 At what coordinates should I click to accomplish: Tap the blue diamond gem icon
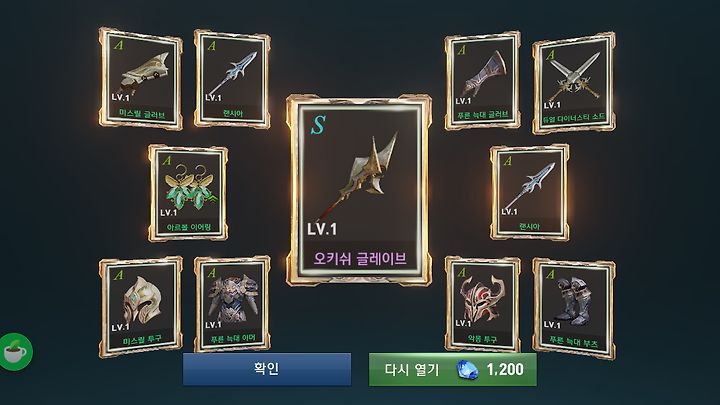467,370
